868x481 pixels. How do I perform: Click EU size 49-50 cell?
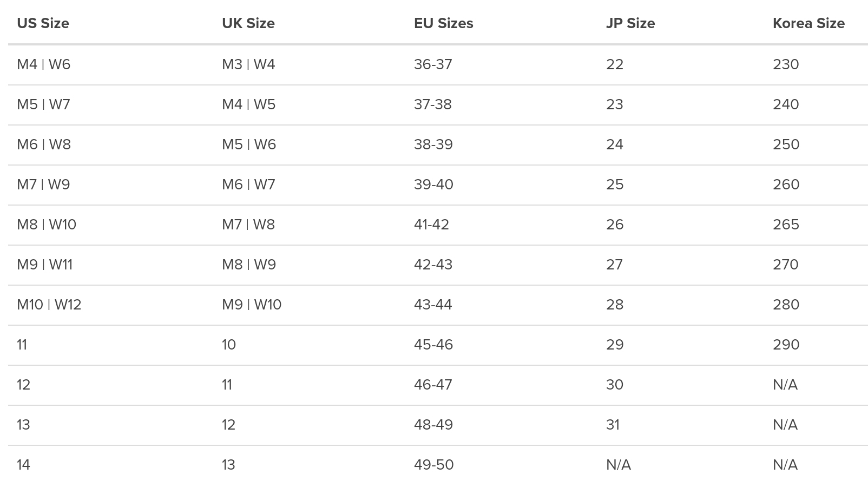click(x=434, y=465)
